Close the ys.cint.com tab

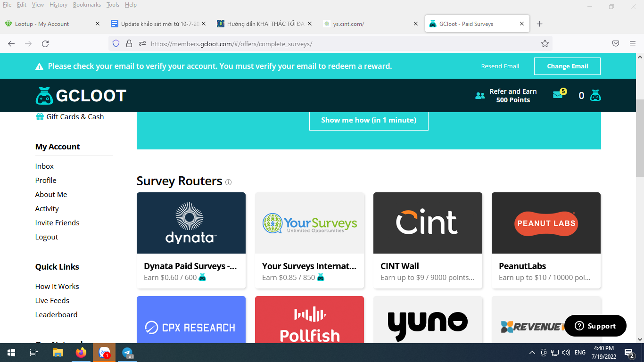click(416, 24)
